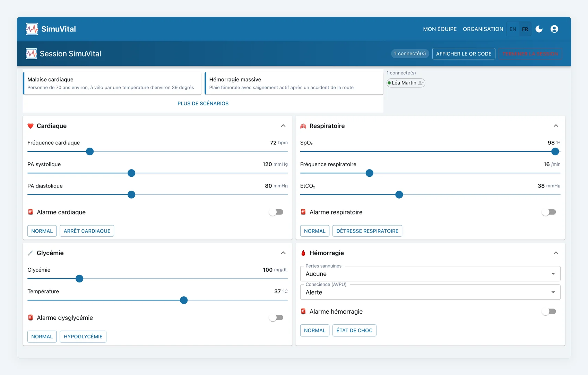Apply the ARRÊT CARDIAQUE preset
The width and height of the screenshot is (588, 375).
[87, 231]
